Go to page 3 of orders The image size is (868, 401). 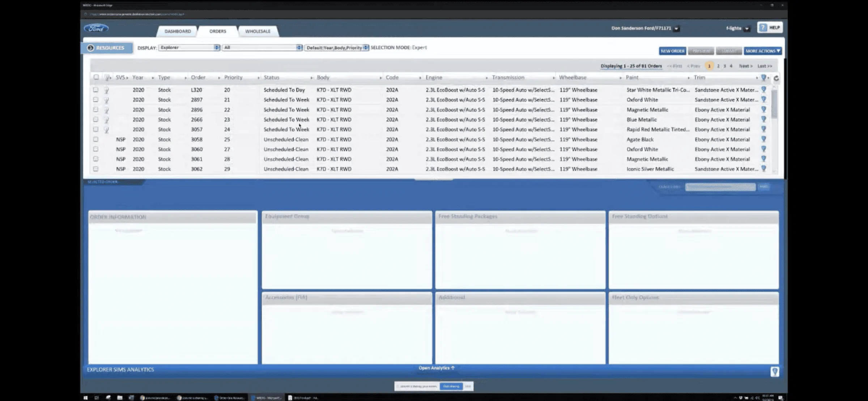click(x=724, y=66)
